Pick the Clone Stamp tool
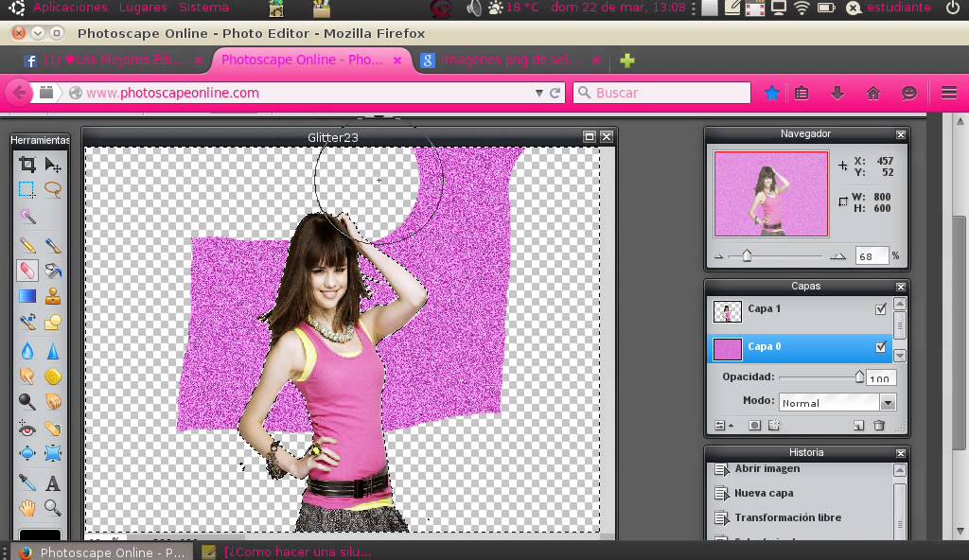The height and width of the screenshot is (560, 969). [53, 297]
